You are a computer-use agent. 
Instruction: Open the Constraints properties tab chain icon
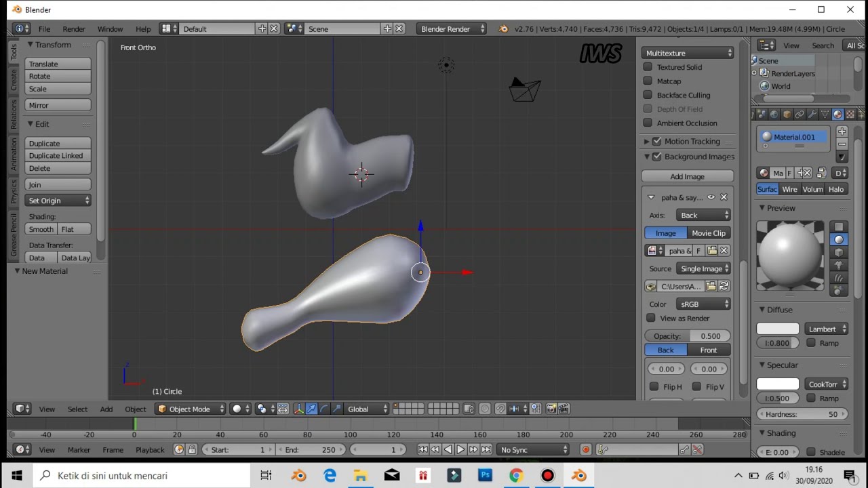[x=800, y=115]
